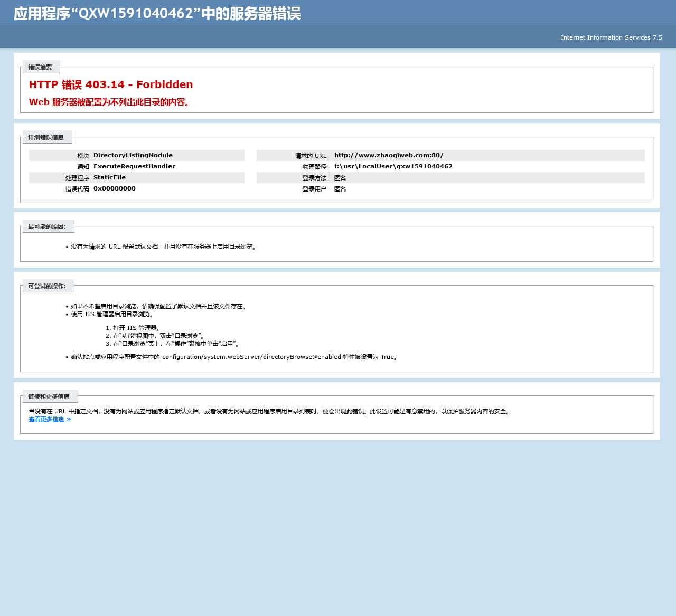Select the configuration/system.webServer/directoryBrowse@enabled line

tap(234, 357)
